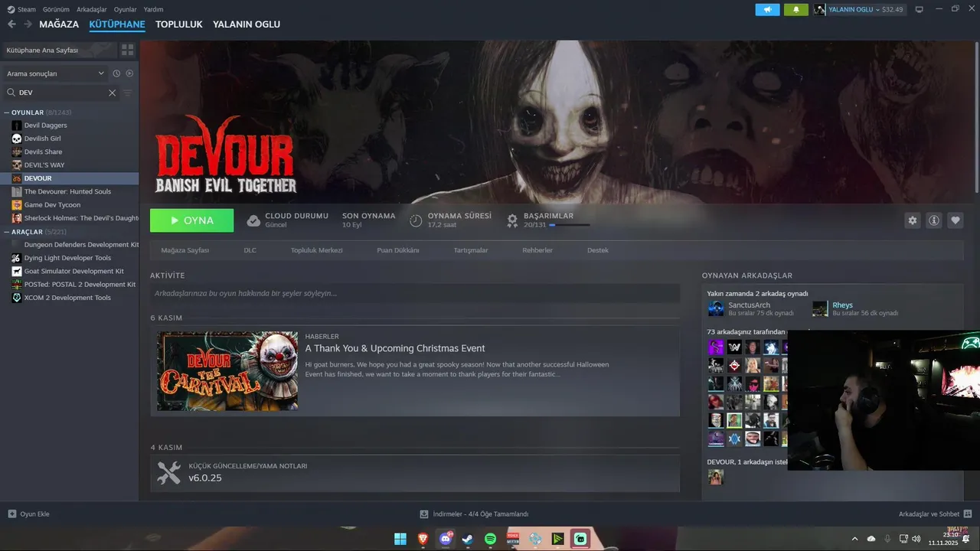Select The Devourer: Hunted Souls

[x=69, y=191]
